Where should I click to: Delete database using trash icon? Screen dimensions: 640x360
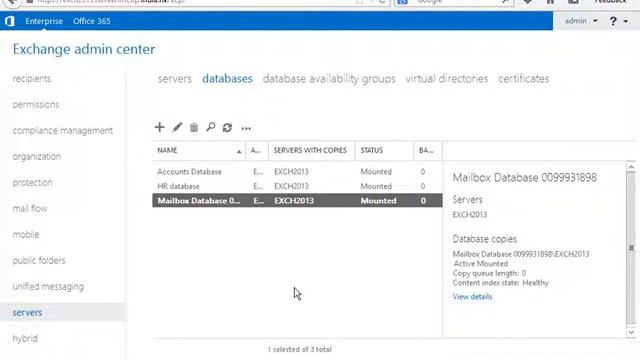[194, 127]
